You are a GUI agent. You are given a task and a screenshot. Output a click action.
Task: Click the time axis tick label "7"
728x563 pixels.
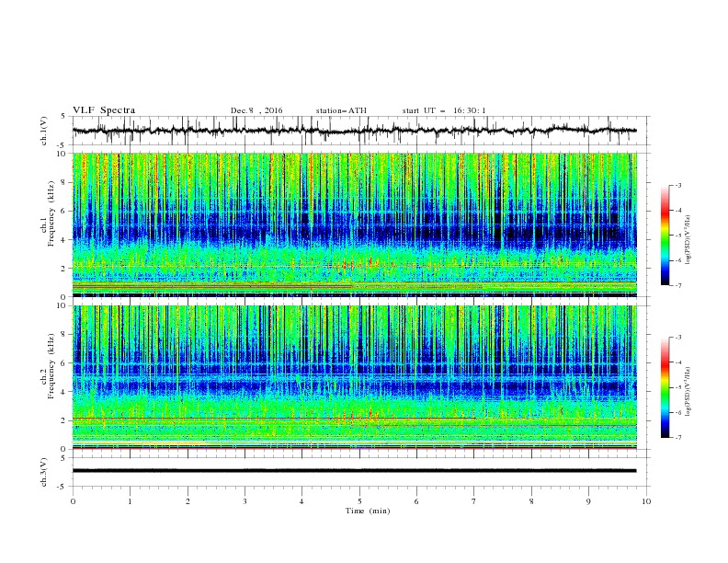coord(474,501)
